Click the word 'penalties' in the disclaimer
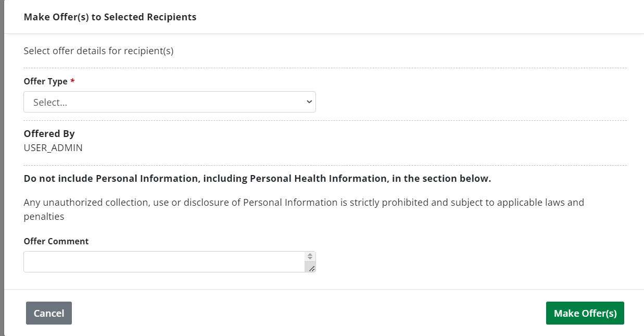This screenshot has width=644, height=336. click(x=44, y=216)
